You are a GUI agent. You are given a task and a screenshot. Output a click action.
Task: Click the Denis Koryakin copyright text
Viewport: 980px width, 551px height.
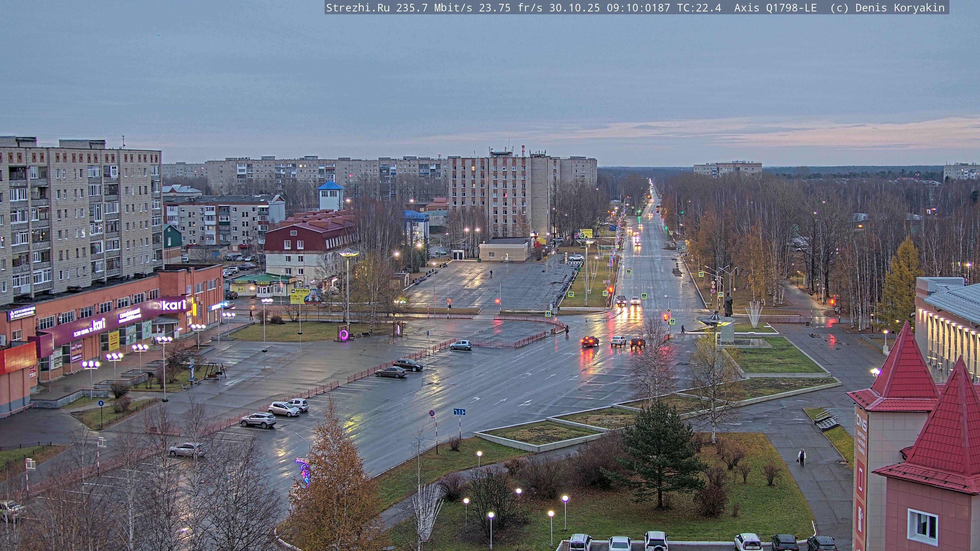tap(900, 8)
